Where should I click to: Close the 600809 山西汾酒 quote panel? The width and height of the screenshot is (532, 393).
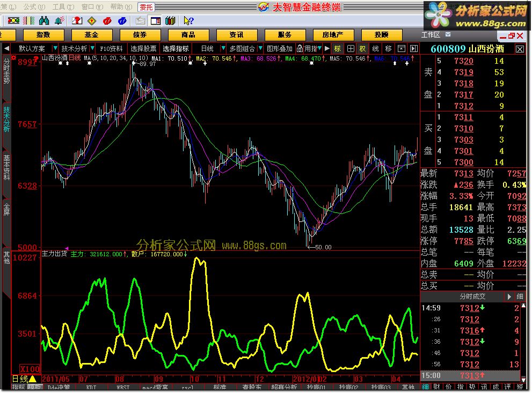pyautogui.click(x=520, y=49)
